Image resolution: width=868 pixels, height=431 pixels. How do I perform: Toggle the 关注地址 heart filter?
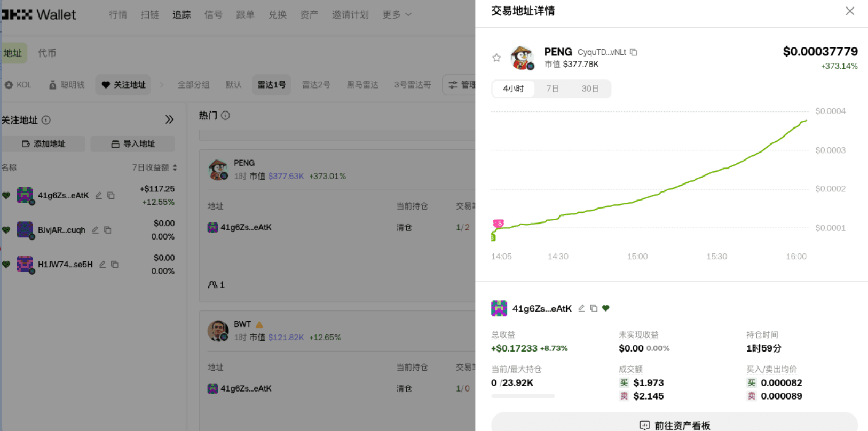tap(123, 85)
